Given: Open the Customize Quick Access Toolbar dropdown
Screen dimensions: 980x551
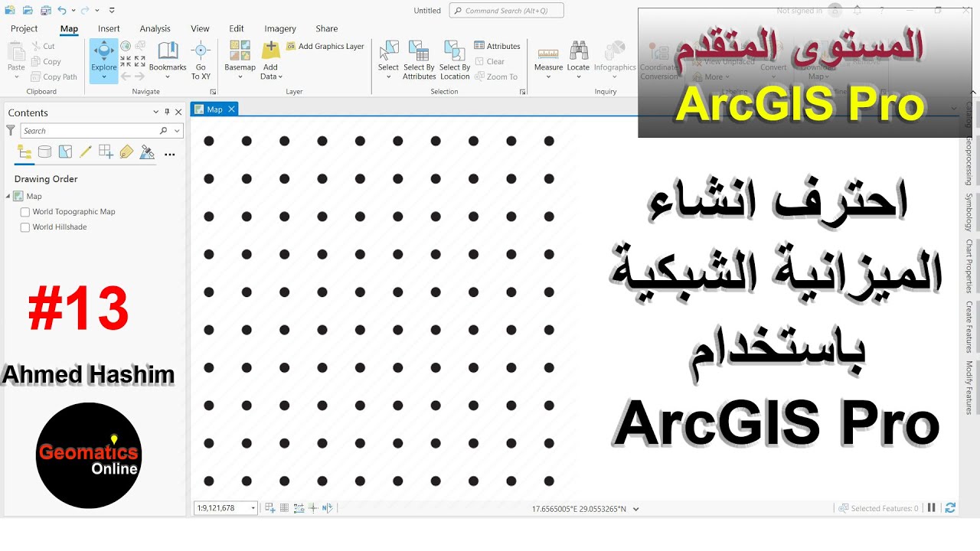Looking at the screenshot, I should point(112,11).
